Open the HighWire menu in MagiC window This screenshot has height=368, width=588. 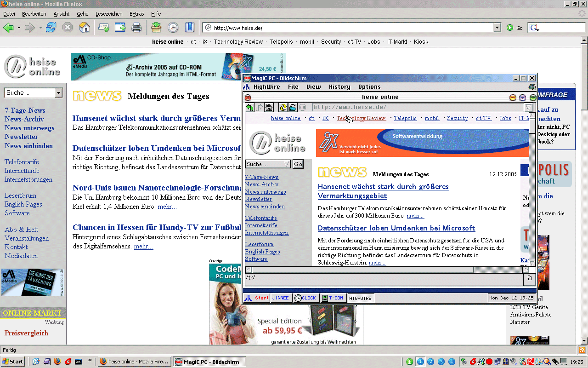click(267, 86)
